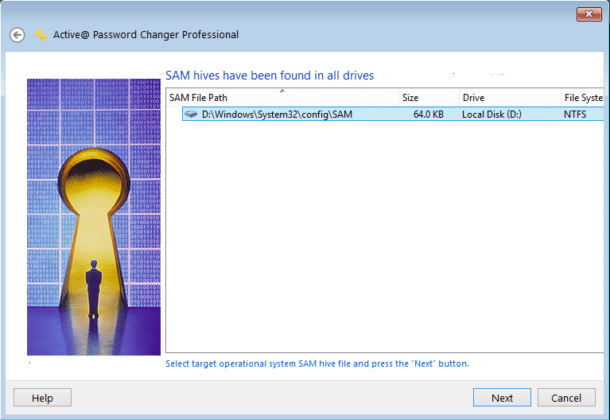Click the disk icon in SAM row
Viewport: 610px width, 420px height.
pos(191,114)
